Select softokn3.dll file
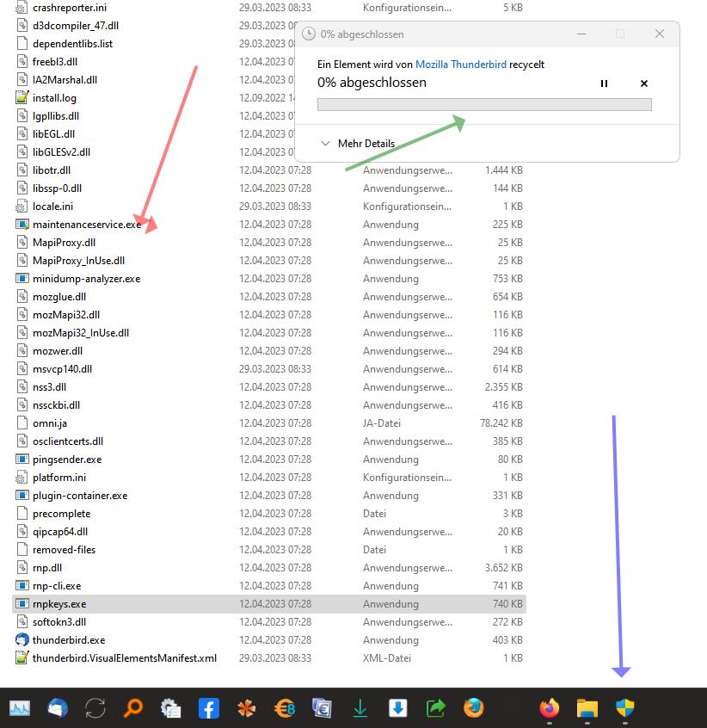707x728 pixels. [x=59, y=621]
